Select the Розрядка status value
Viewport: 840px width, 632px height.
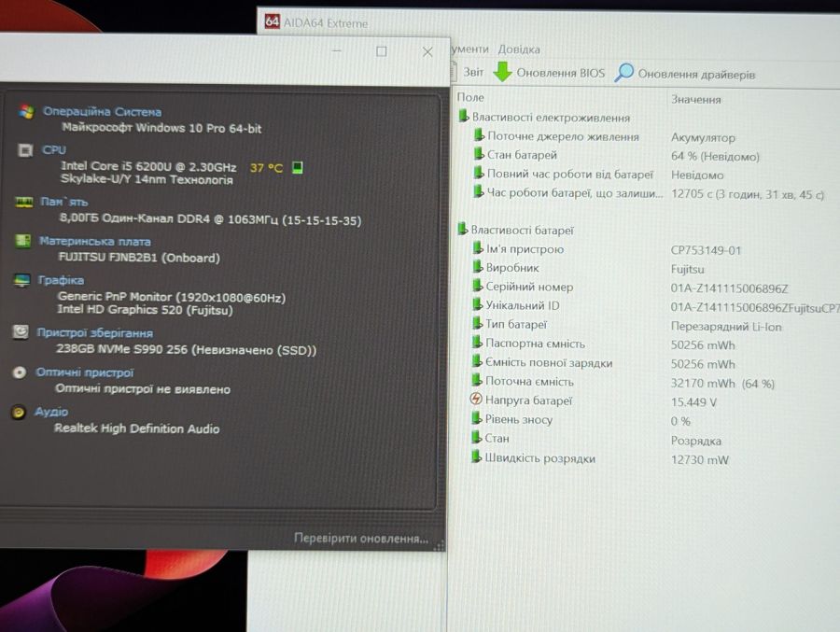point(696,441)
